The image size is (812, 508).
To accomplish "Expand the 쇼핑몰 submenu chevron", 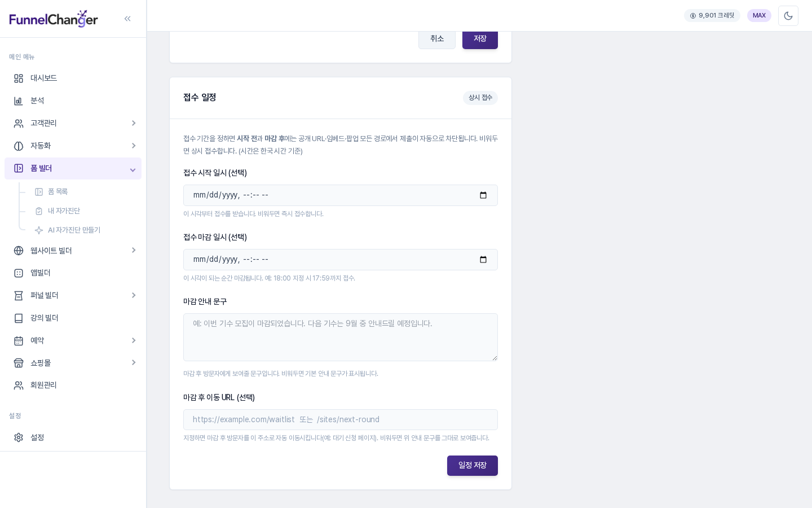I will pos(134,362).
